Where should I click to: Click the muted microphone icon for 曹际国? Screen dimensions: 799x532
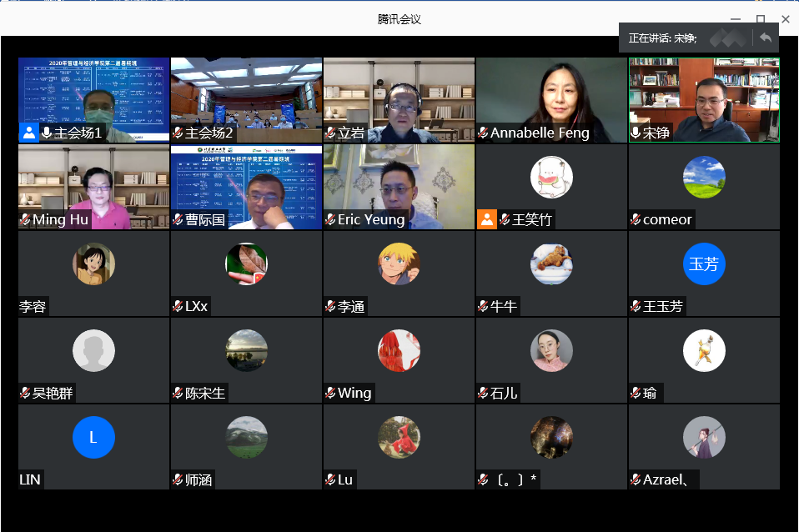click(178, 220)
